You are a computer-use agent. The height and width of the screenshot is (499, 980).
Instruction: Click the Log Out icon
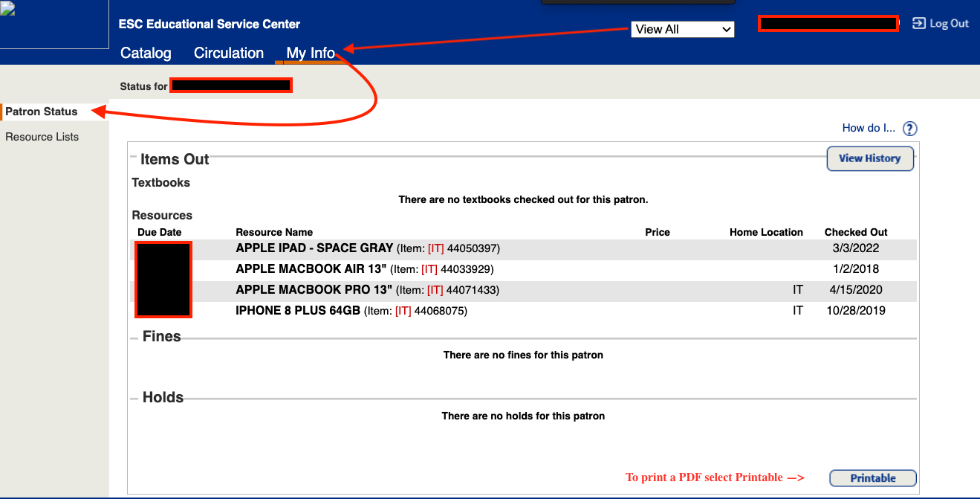[x=919, y=24]
